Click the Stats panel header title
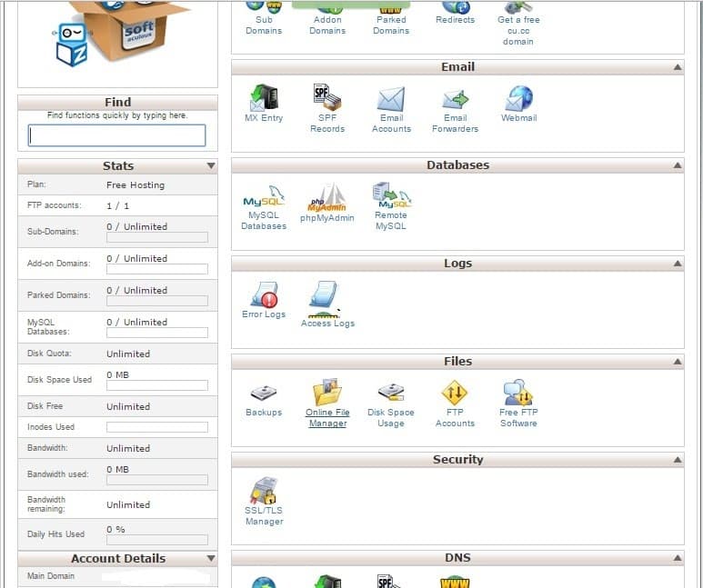The height and width of the screenshot is (588, 703). click(x=118, y=165)
